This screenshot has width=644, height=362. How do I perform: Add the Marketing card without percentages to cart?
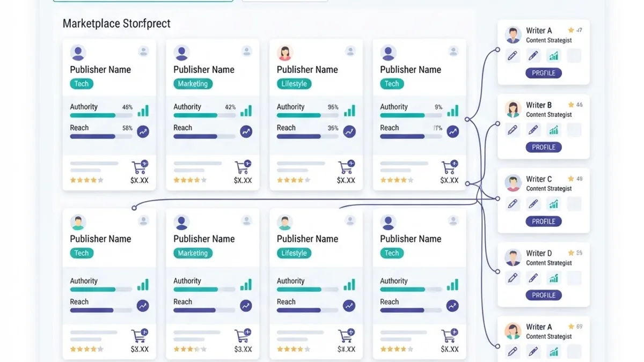243,336
